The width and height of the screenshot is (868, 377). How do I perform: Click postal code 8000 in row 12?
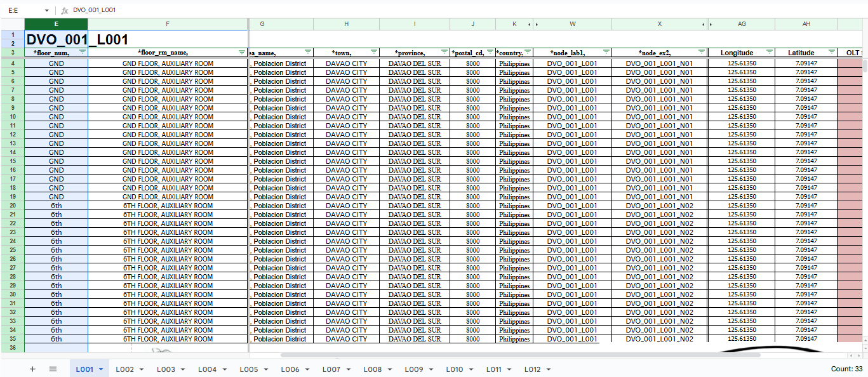(472, 135)
